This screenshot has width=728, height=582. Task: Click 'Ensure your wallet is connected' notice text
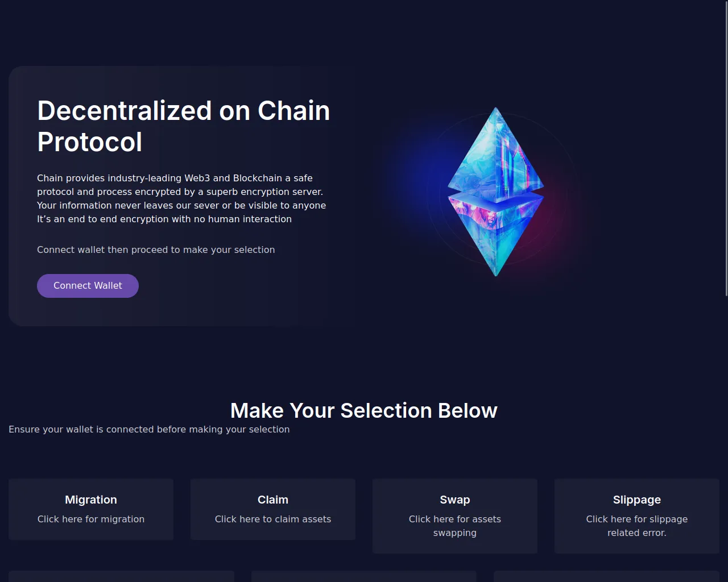point(149,429)
